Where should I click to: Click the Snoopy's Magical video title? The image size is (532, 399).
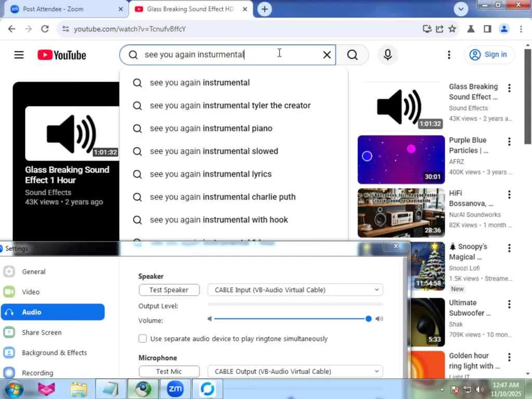coord(468,252)
